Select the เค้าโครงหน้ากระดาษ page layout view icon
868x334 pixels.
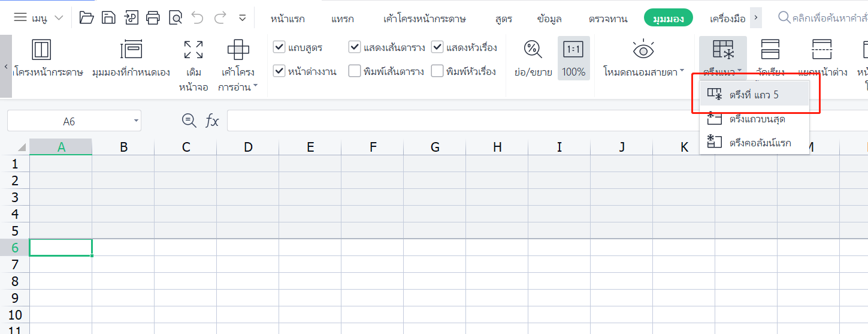coord(41,50)
